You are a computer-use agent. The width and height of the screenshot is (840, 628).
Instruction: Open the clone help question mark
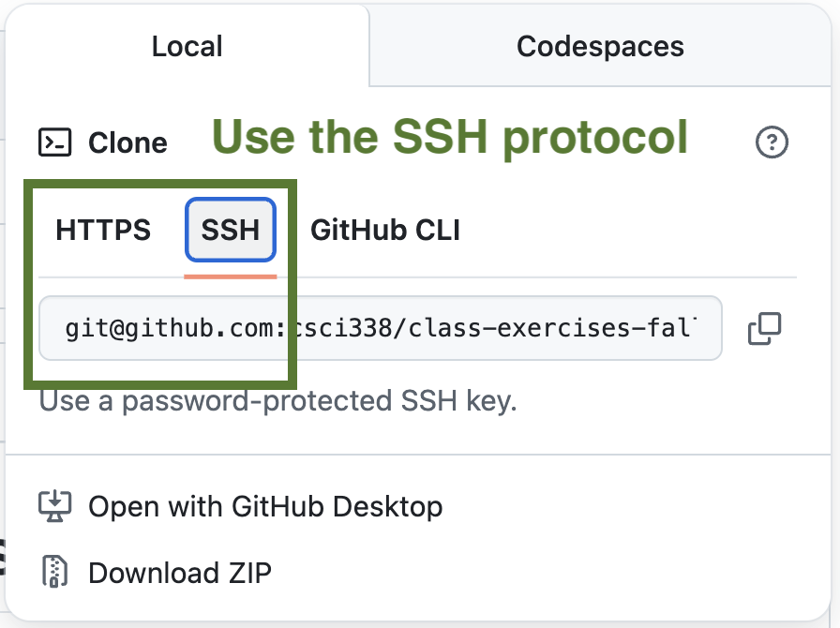(772, 142)
